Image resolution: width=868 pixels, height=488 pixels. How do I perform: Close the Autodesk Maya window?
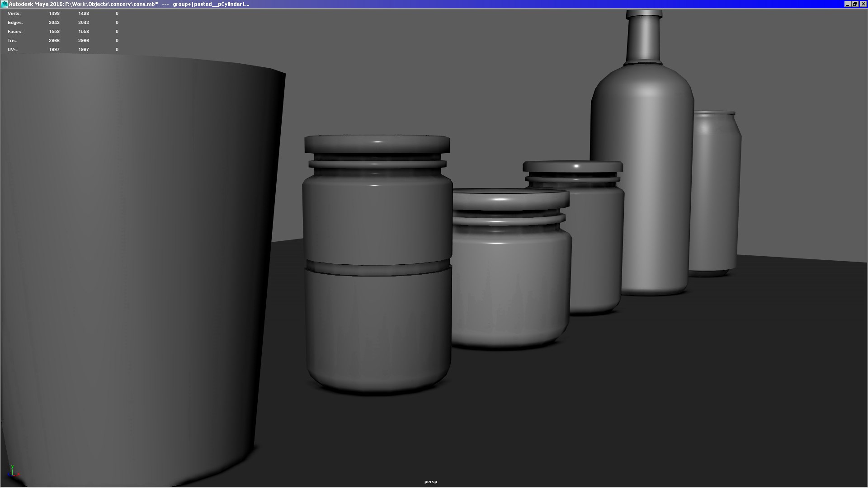pos(863,4)
